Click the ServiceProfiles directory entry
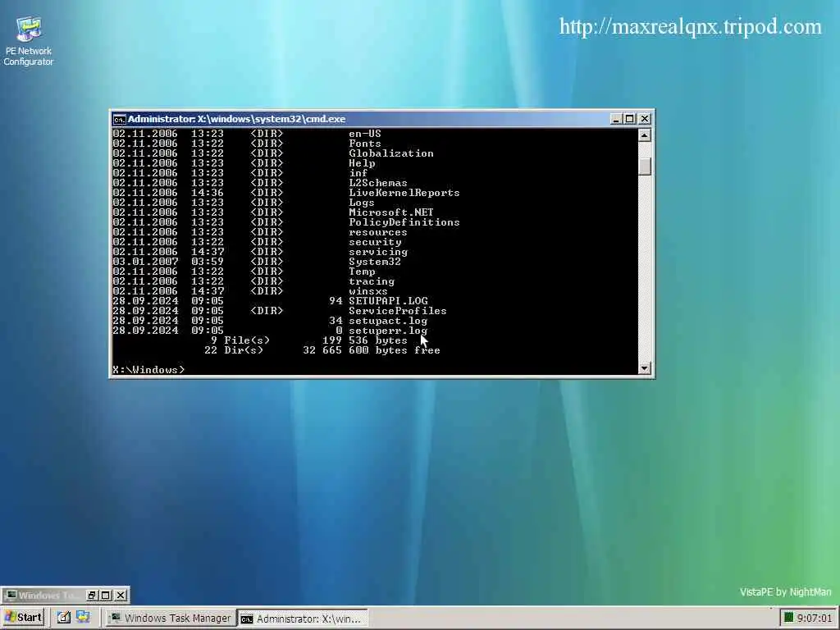This screenshot has height=630, width=840. pyautogui.click(x=398, y=311)
